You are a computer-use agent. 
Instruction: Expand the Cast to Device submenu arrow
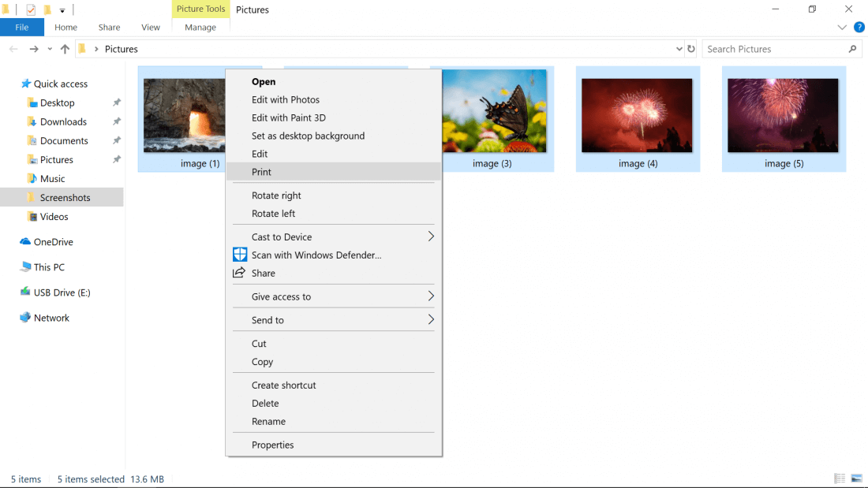(x=431, y=237)
